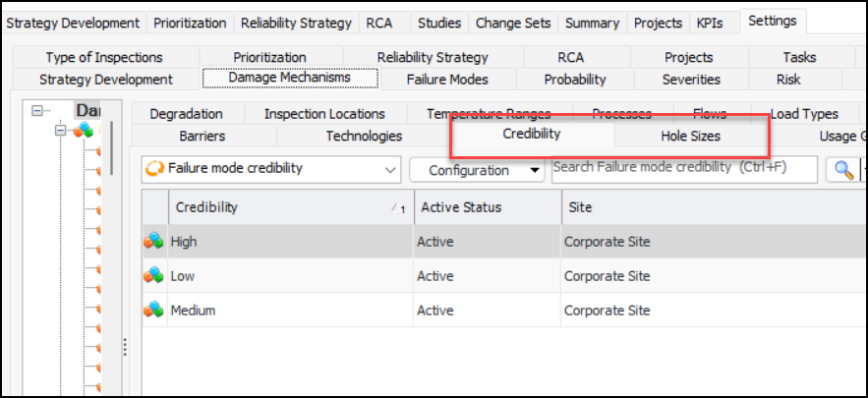Click the Search Failure mode credibility field
The width and height of the screenshot is (868, 398).
click(683, 168)
